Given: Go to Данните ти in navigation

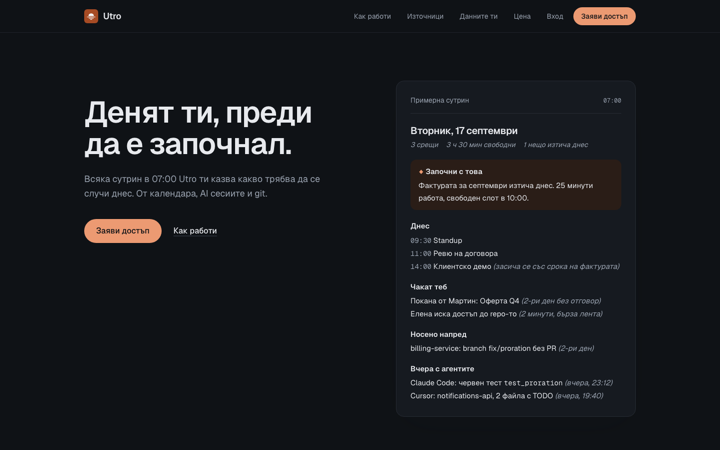Looking at the screenshot, I should point(478,17).
